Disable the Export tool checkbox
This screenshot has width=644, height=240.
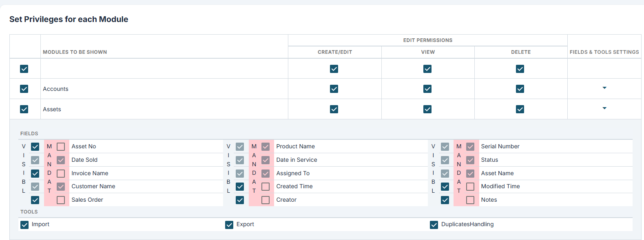(x=229, y=225)
